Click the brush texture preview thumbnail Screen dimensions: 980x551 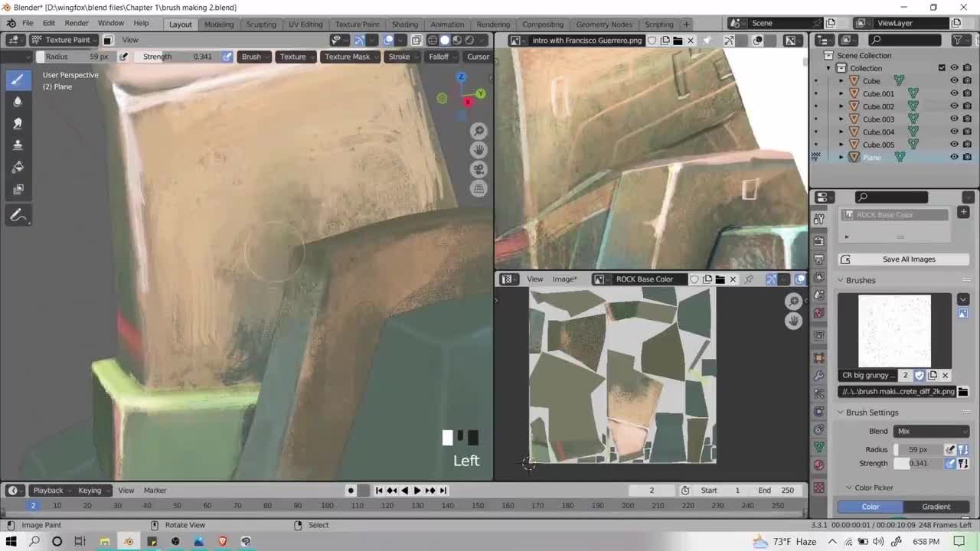[x=894, y=331]
